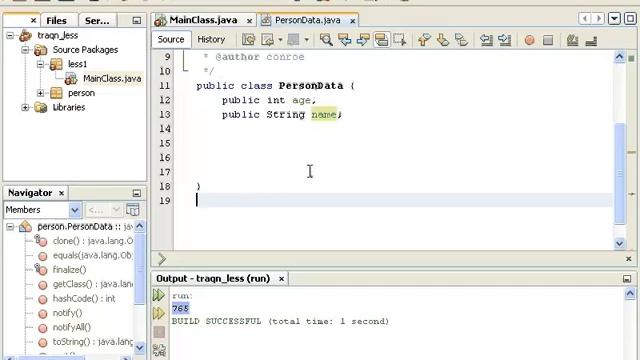This screenshot has width=640, height=360.
Task: Open the dropdown arrow next to Forward icon
Action: [306, 40]
